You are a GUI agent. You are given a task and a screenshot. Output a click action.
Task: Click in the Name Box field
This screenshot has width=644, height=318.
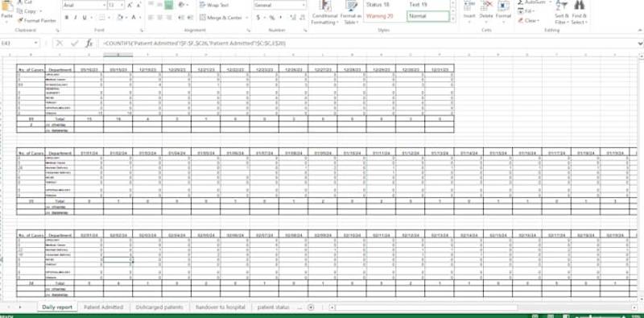pos(19,43)
